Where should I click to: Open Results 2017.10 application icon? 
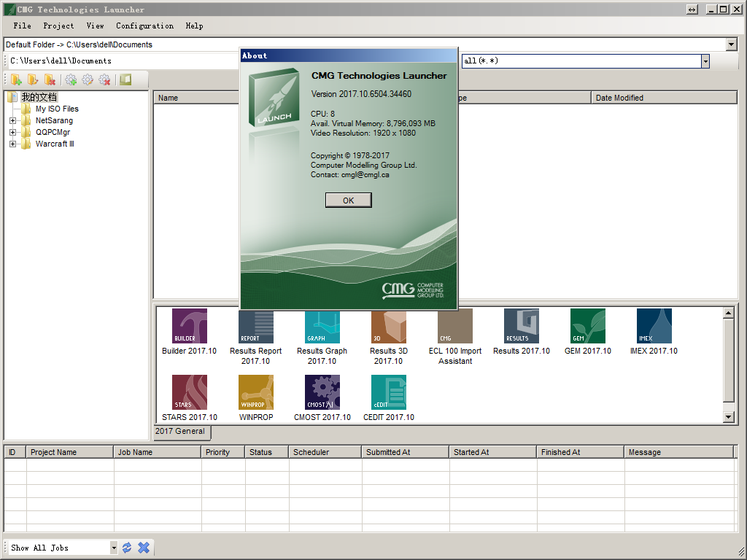pos(521,332)
